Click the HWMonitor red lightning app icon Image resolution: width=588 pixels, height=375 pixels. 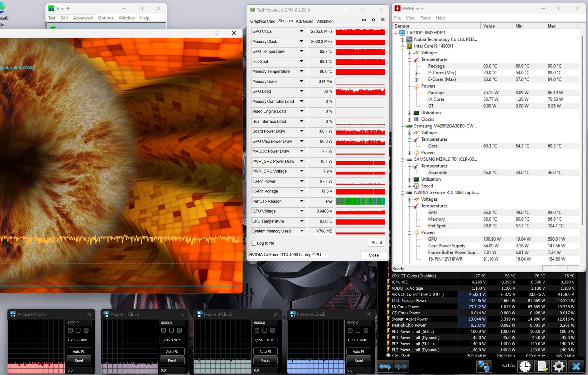(x=397, y=8)
